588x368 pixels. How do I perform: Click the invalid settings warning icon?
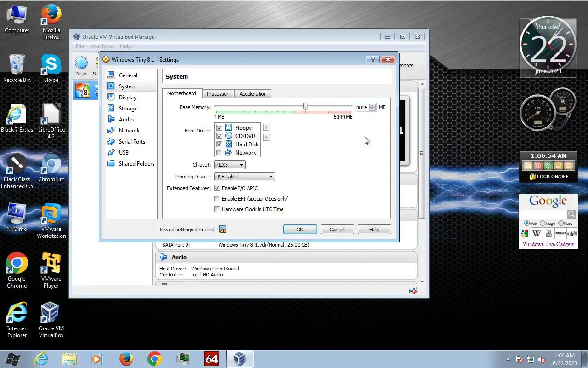[x=223, y=230]
